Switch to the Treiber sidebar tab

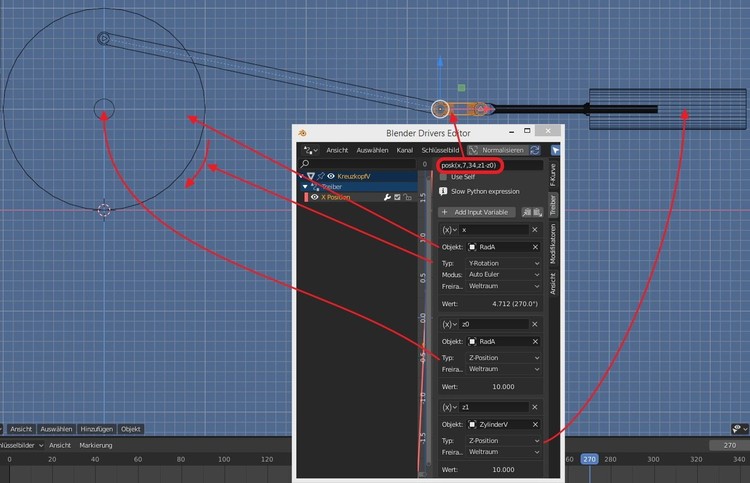click(x=553, y=205)
